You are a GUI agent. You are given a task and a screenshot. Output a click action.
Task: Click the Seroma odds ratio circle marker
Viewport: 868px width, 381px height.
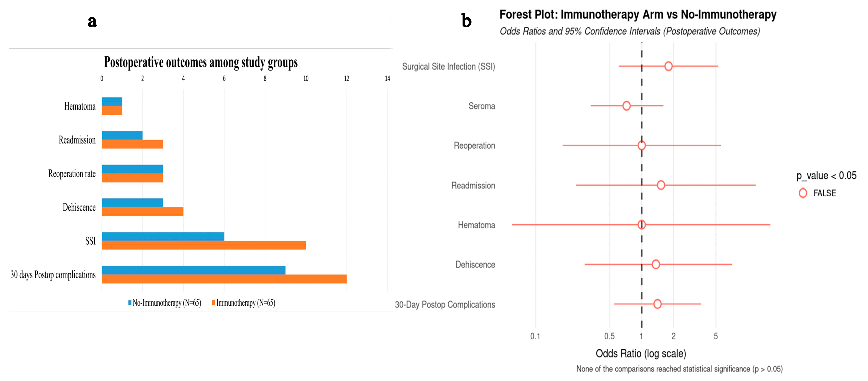(626, 106)
